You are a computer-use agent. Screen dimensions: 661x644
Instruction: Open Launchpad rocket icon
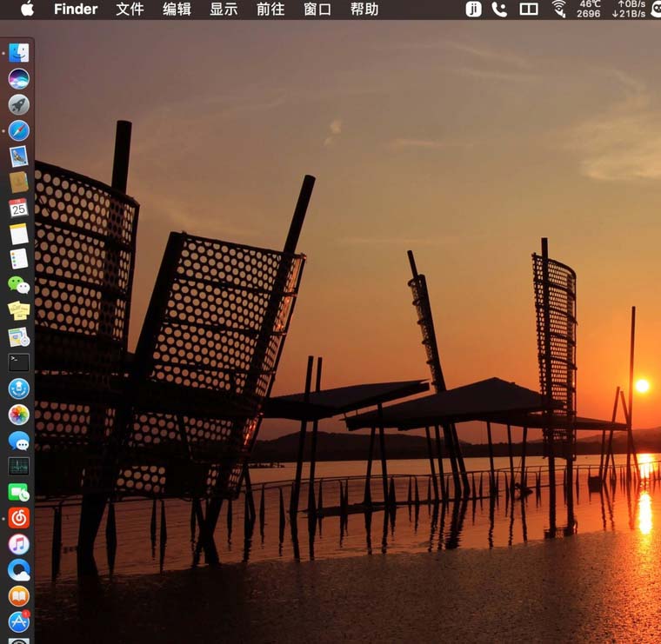(x=18, y=105)
